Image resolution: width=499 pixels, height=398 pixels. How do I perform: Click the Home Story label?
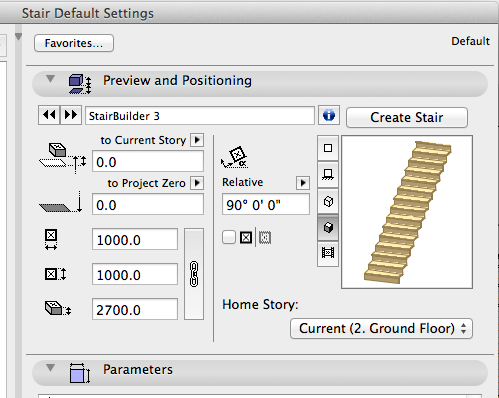pyautogui.click(x=260, y=305)
